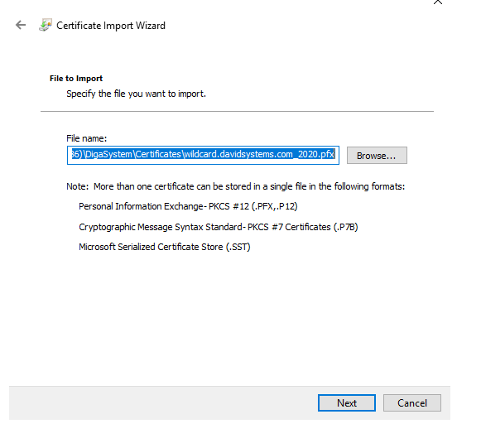Click the horizontal separator below the subtitle
The width and height of the screenshot is (481, 448).
pos(237,112)
